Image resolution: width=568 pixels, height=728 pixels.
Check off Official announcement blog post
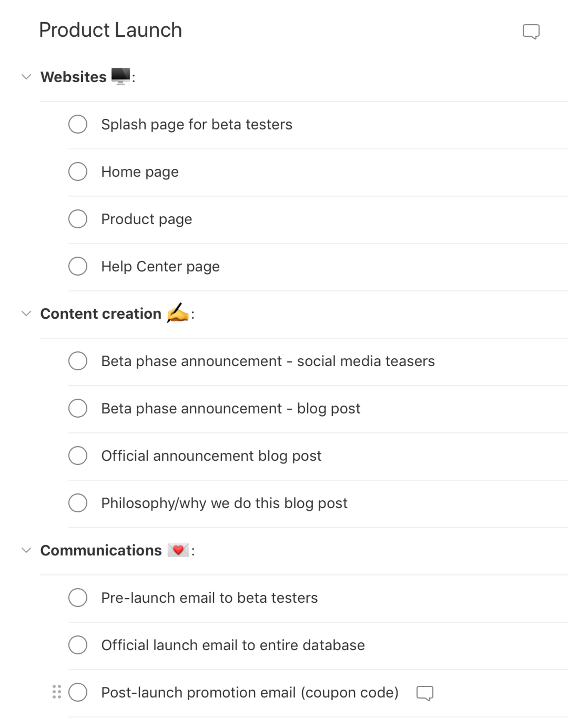(78, 456)
